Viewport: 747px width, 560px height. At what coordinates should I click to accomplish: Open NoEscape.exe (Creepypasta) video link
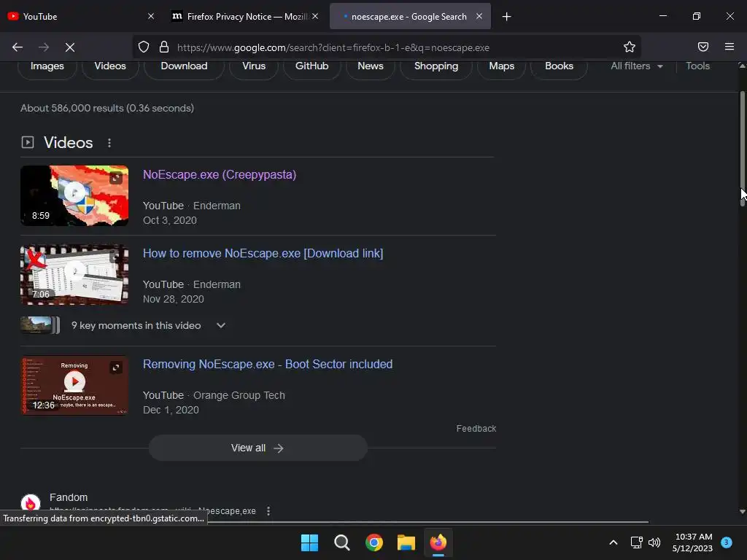pyautogui.click(x=219, y=175)
